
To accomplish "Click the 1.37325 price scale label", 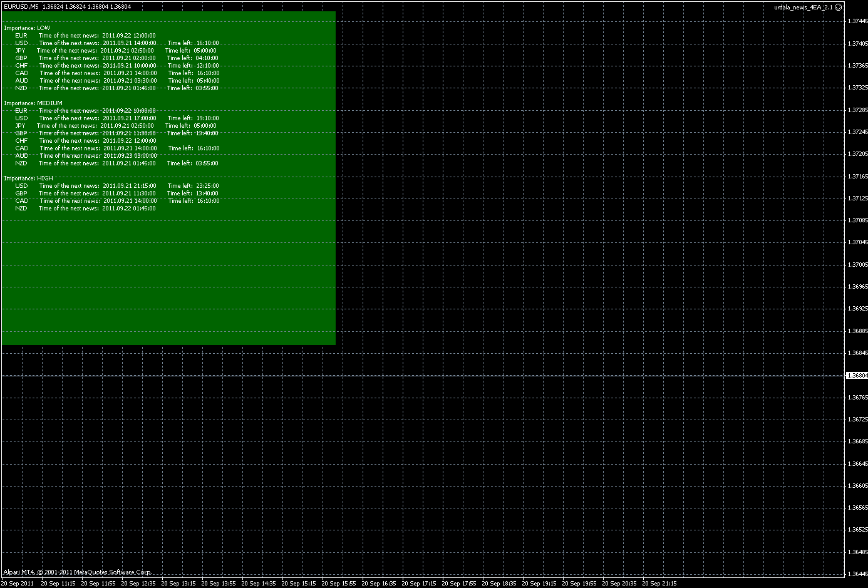I will (857, 88).
